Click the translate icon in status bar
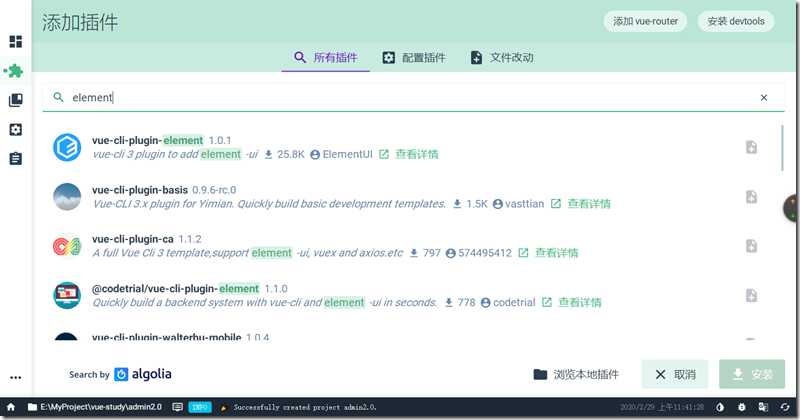The width and height of the screenshot is (800, 420). (763, 407)
